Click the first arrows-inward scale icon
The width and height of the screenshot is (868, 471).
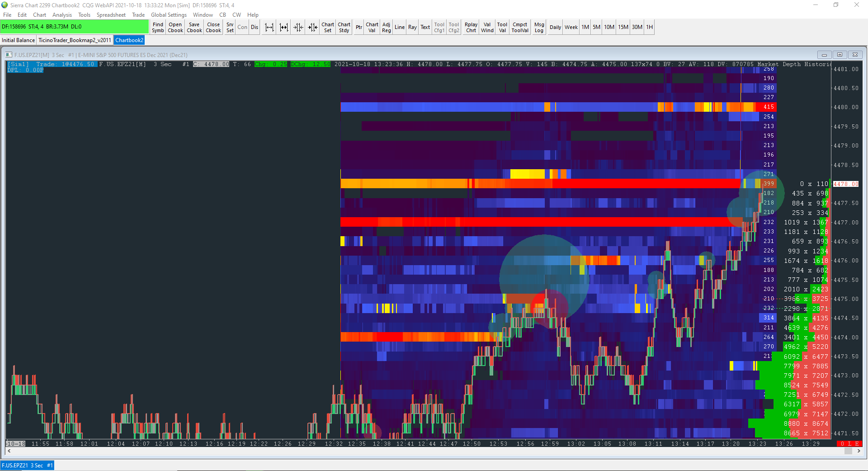tap(298, 27)
